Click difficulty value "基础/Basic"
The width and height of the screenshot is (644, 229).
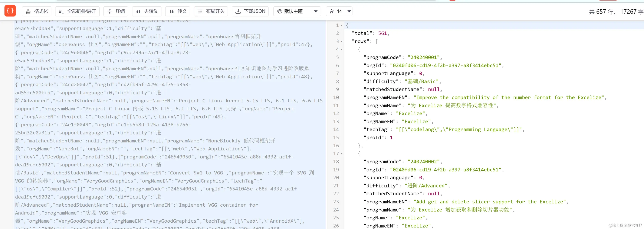point(421,81)
